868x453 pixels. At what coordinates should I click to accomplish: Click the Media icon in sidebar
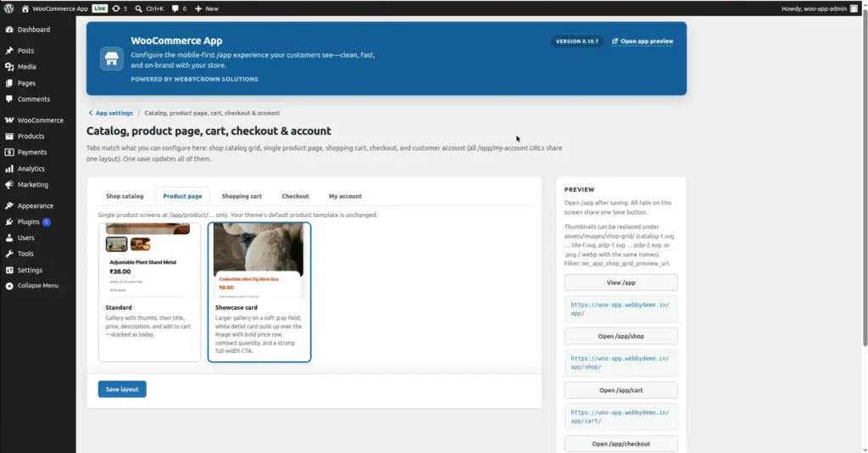pos(9,66)
